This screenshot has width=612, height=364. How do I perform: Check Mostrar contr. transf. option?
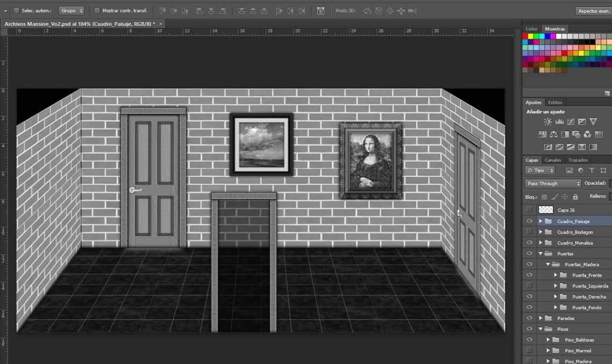(97, 11)
